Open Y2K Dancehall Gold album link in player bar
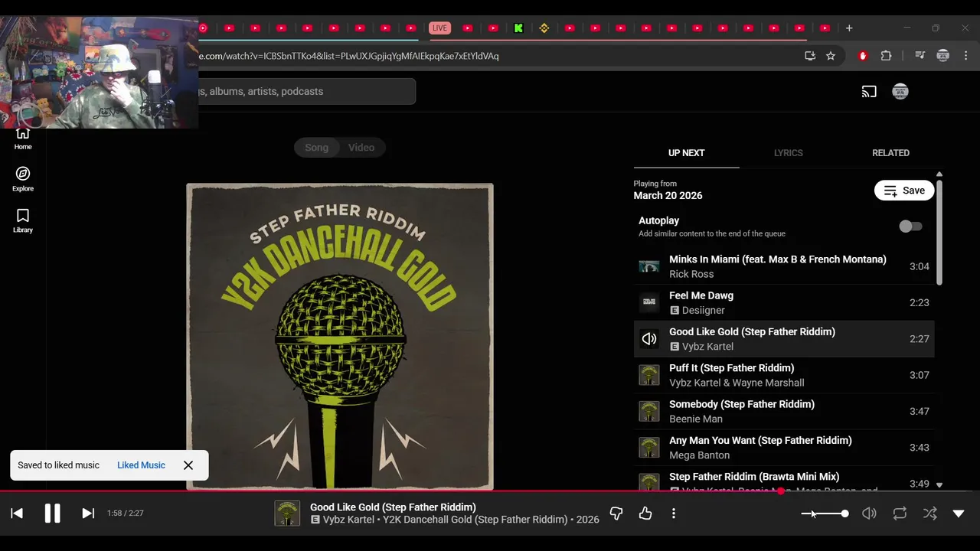 [475, 520]
